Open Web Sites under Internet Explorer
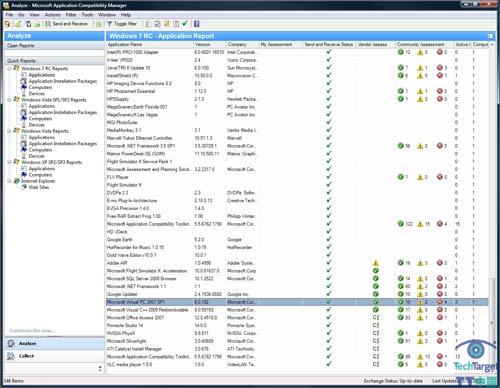The height and width of the screenshot is (388, 500). tap(39, 187)
